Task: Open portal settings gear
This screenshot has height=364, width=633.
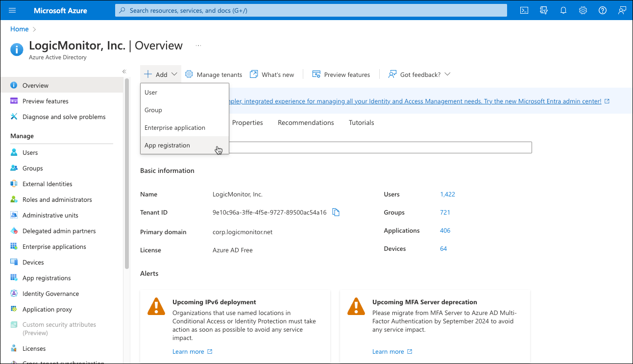Action: (583, 10)
